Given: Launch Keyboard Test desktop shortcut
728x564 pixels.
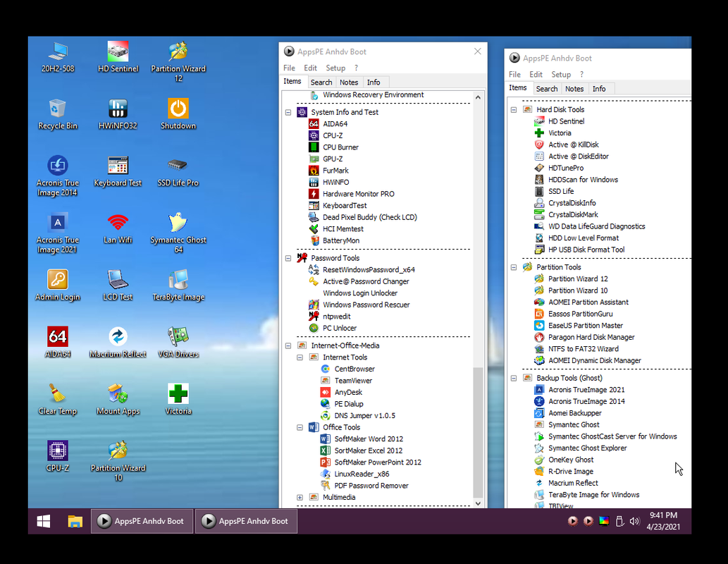Looking at the screenshot, I should coord(118,171).
